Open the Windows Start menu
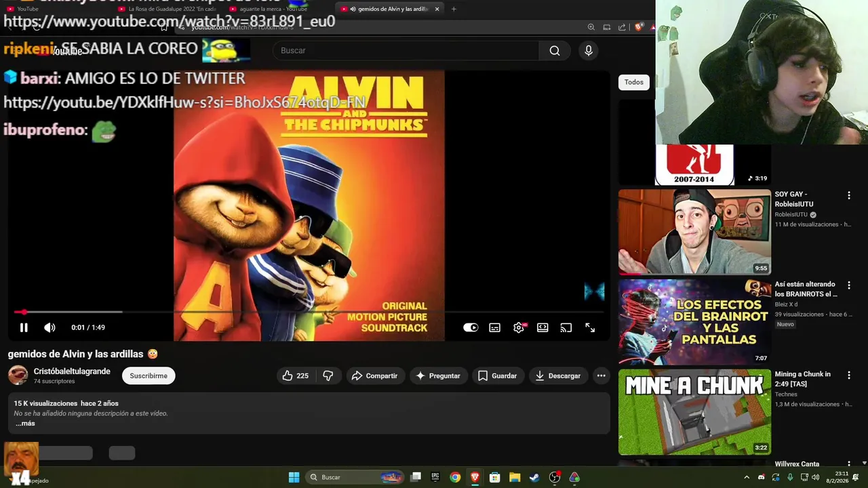 click(294, 477)
